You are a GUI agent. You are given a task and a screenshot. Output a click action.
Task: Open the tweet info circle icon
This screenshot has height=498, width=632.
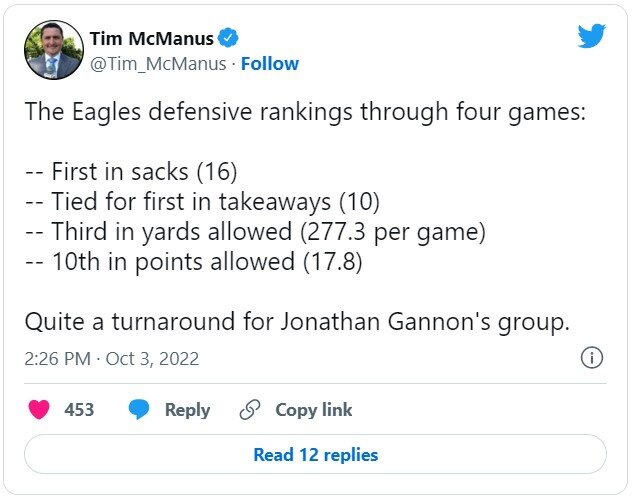coord(591,358)
